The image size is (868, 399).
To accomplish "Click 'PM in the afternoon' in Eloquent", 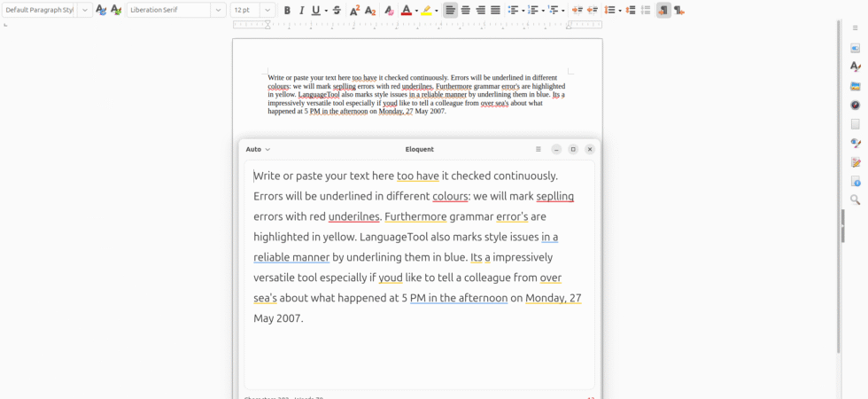I will [459, 298].
